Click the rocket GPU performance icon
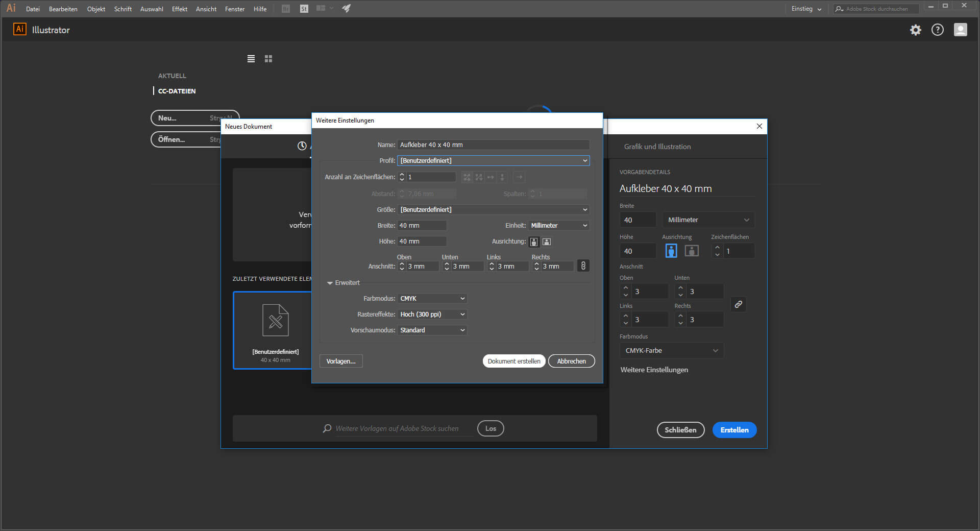The image size is (980, 531). [x=346, y=9]
